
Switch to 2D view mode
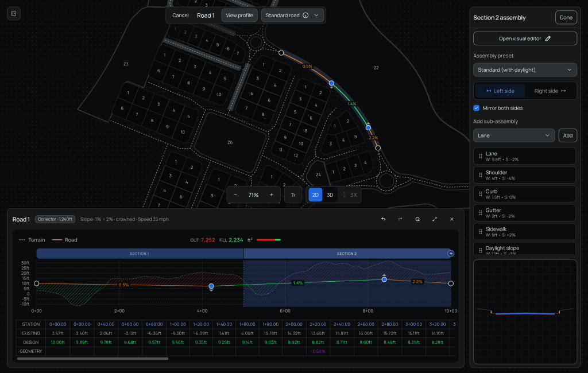[x=315, y=195]
